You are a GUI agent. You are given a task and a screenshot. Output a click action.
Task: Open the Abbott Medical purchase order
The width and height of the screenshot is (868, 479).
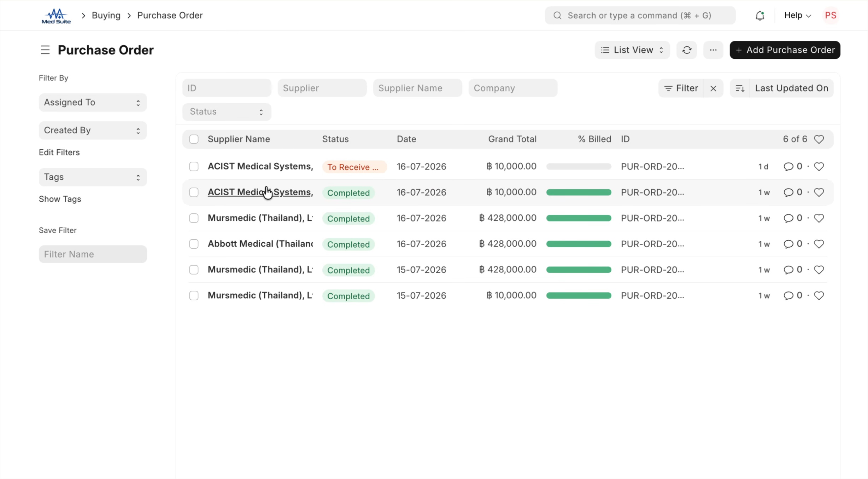(x=260, y=244)
